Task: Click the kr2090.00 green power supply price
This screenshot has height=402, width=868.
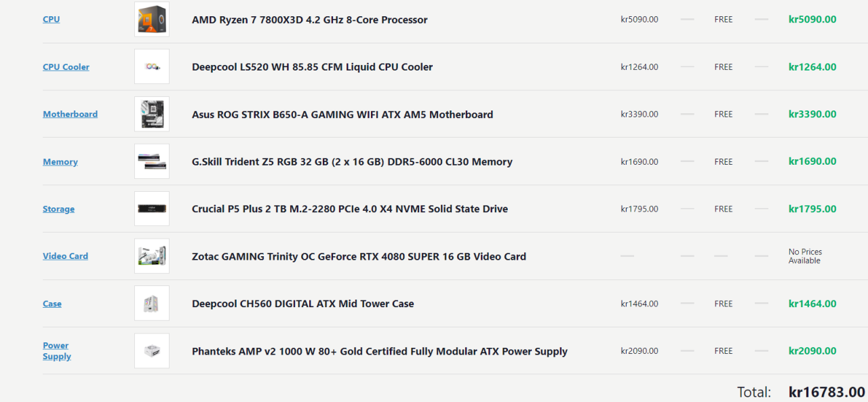Action: tap(812, 351)
